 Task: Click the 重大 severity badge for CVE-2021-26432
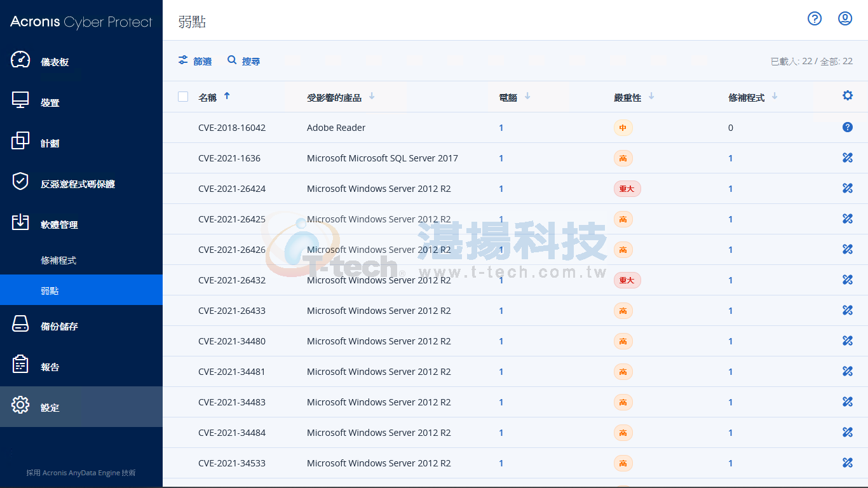tap(627, 280)
